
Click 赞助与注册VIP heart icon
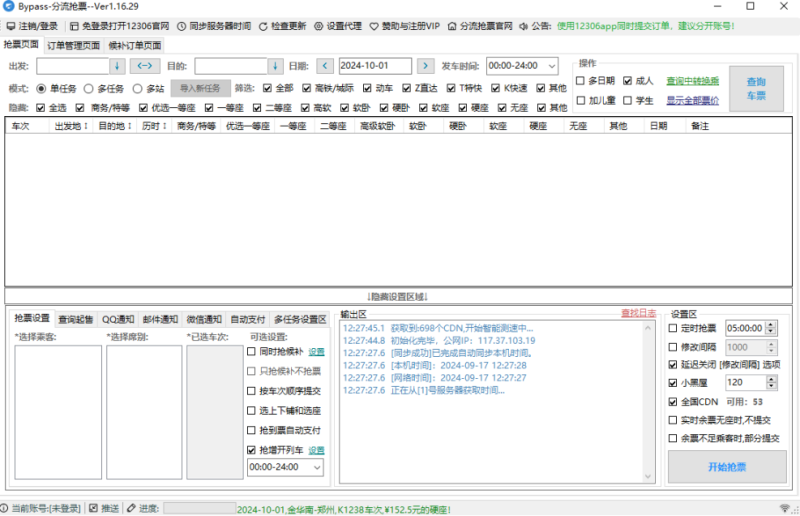coord(374,25)
